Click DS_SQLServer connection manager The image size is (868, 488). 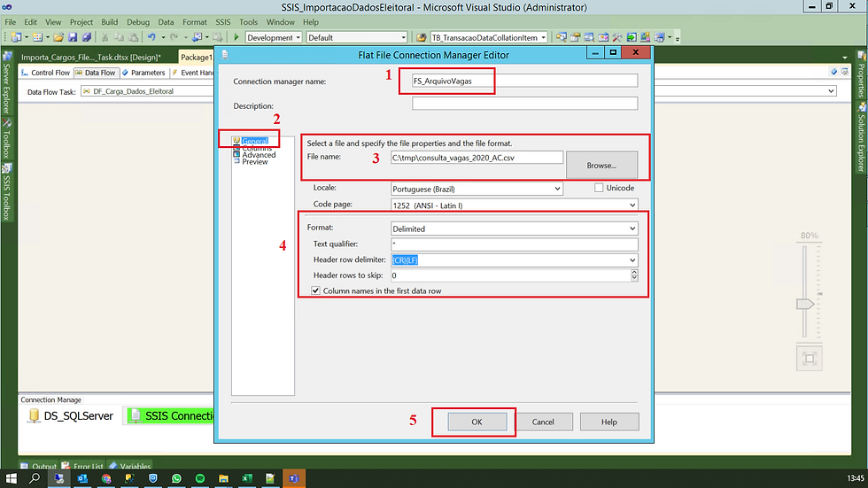pos(70,416)
